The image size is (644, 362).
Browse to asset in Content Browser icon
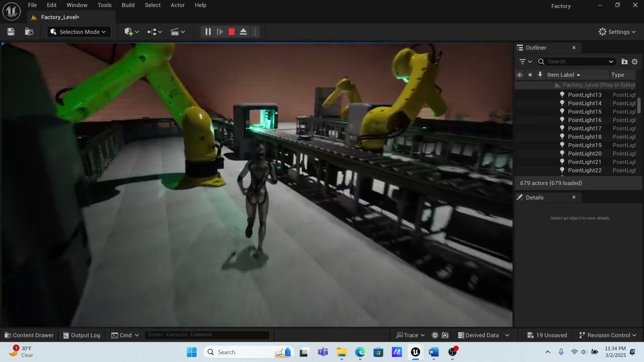tap(29, 32)
